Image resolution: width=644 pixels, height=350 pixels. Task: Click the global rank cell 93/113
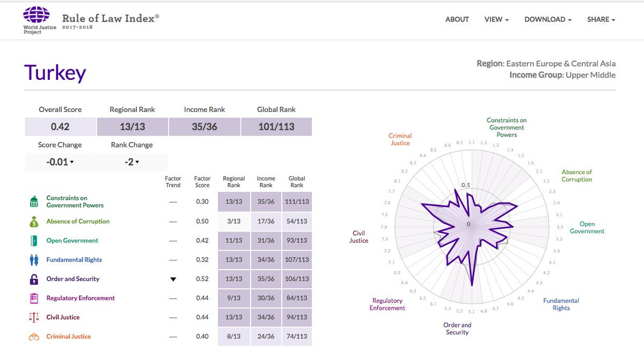(x=297, y=241)
